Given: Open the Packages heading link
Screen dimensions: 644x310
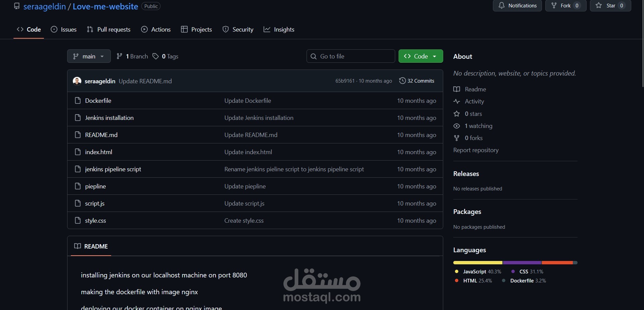Looking at the screenshot, I should click(x=467, y=212).
